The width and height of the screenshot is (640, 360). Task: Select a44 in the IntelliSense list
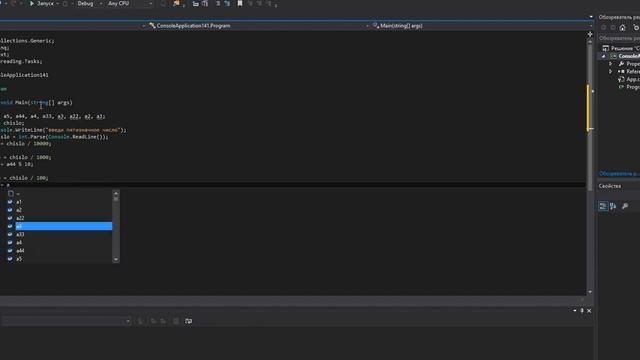[59, 251]
